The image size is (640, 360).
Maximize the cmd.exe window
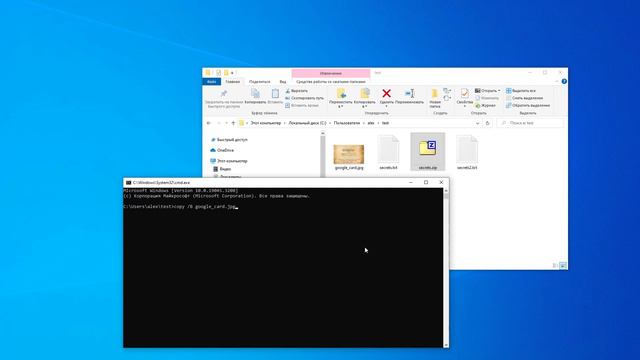(x=426, y=182)
